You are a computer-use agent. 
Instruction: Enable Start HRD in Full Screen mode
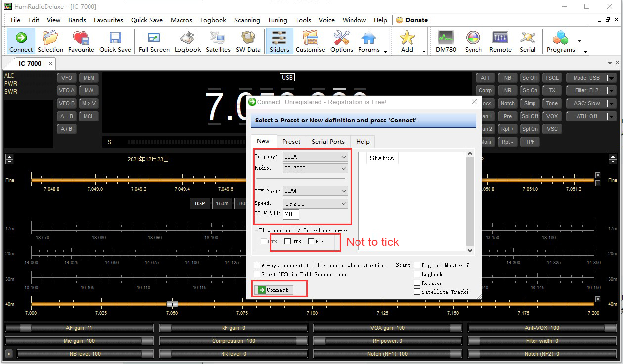(257, 274)
